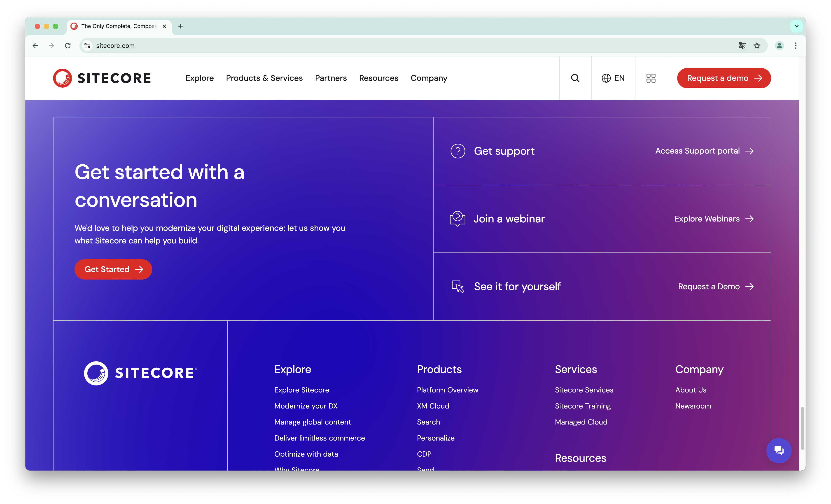Click the Get support question mark icon
The width and height of the screenshot is (831, 504).
tap(458, 151)
